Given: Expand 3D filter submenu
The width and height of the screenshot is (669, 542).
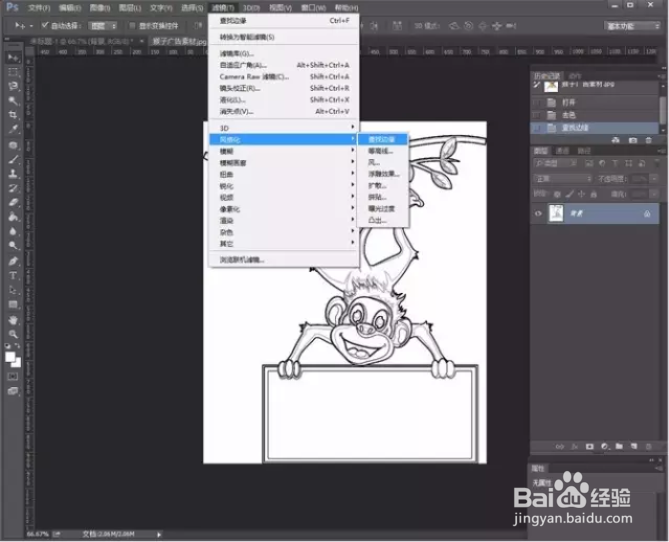Looking at the screenshot, I should pos(283,128).
